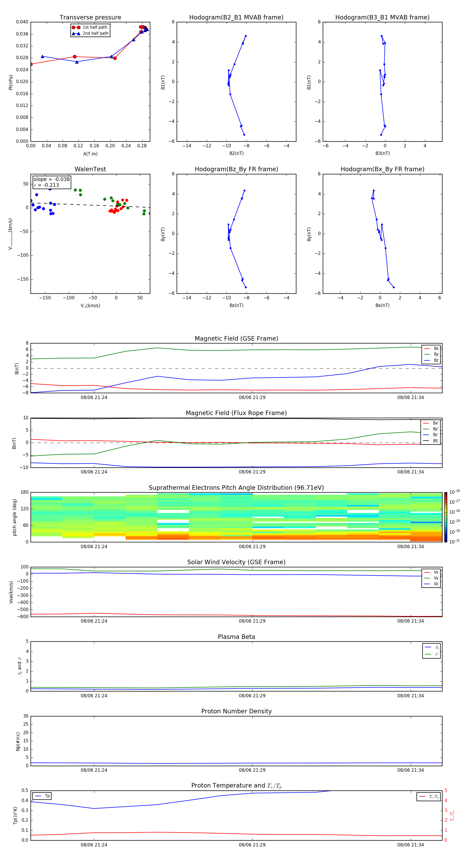Click the −600 tick on the solar wind velocity axis
The width and height of the screenshot is (473, 868).
(23, 617)
